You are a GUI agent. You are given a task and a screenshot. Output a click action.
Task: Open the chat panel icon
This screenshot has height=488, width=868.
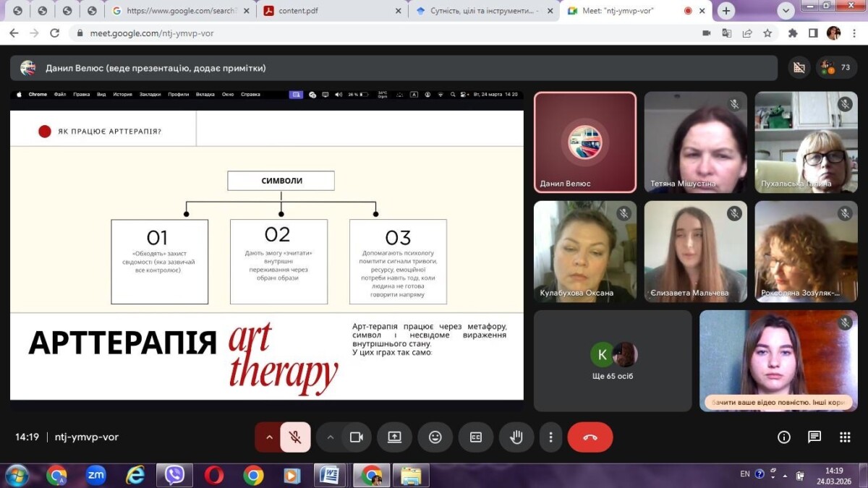click(814, 437)
